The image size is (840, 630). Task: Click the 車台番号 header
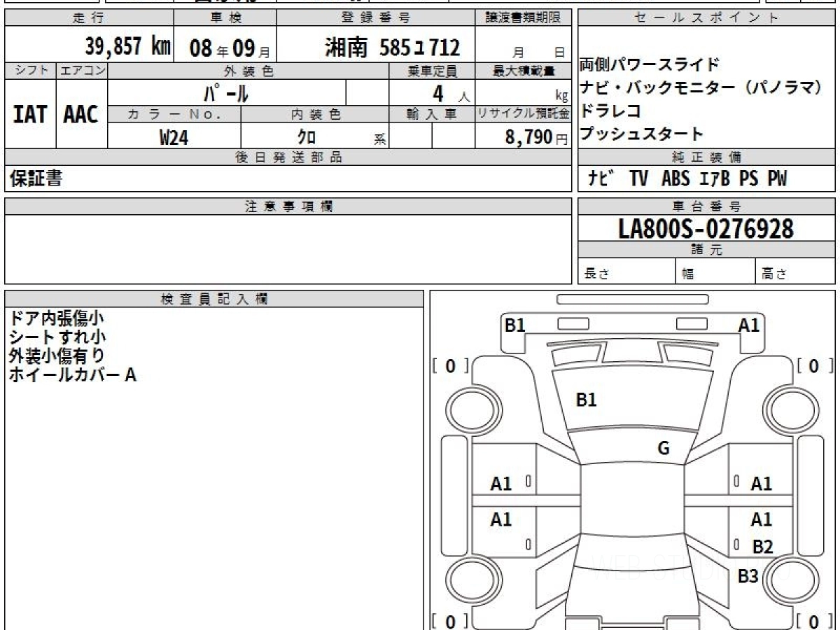(707, 206)
